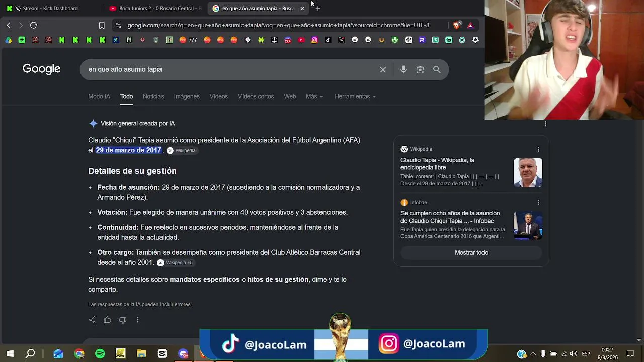Open the YouTube bookmark in the bookmarks bar
644x362 pixels.
(301, 40)
